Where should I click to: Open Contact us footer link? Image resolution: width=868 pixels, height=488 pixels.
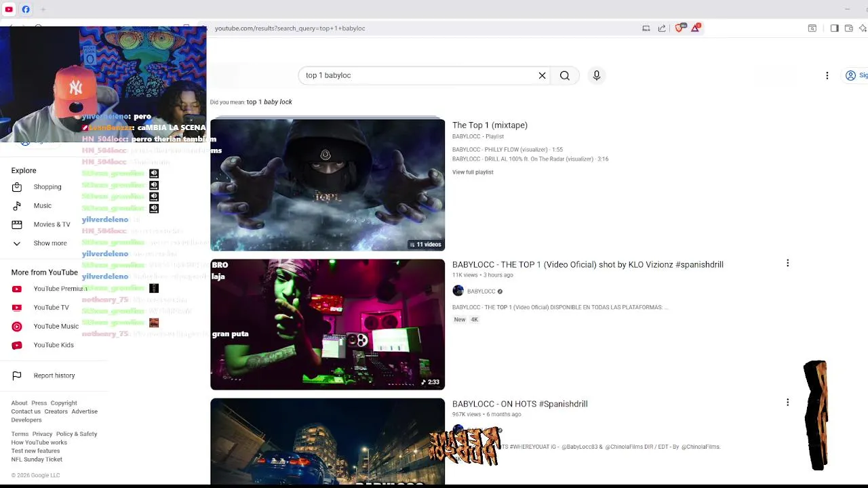(26, 411)
